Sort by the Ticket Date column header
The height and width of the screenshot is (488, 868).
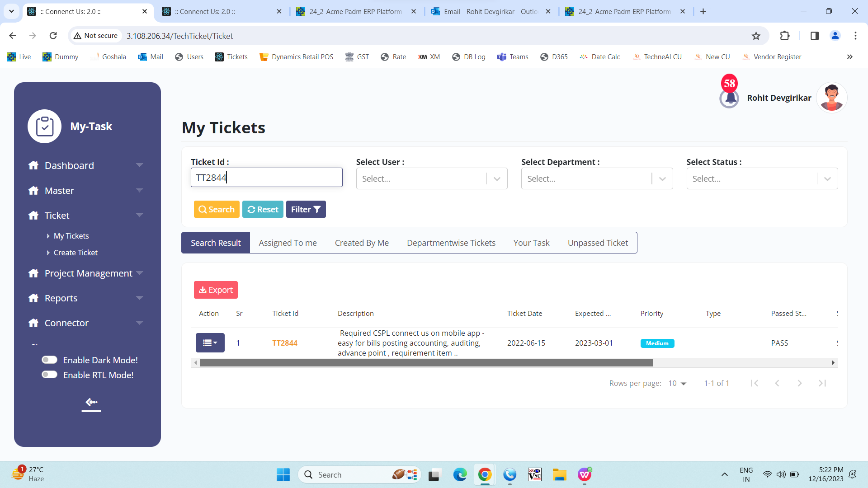click(524, 313)
